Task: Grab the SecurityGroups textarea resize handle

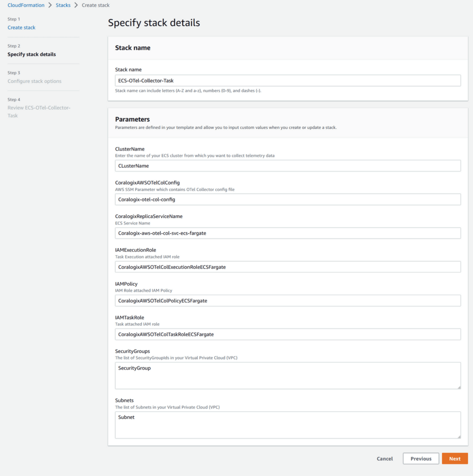Action: (x=459, y=387)
